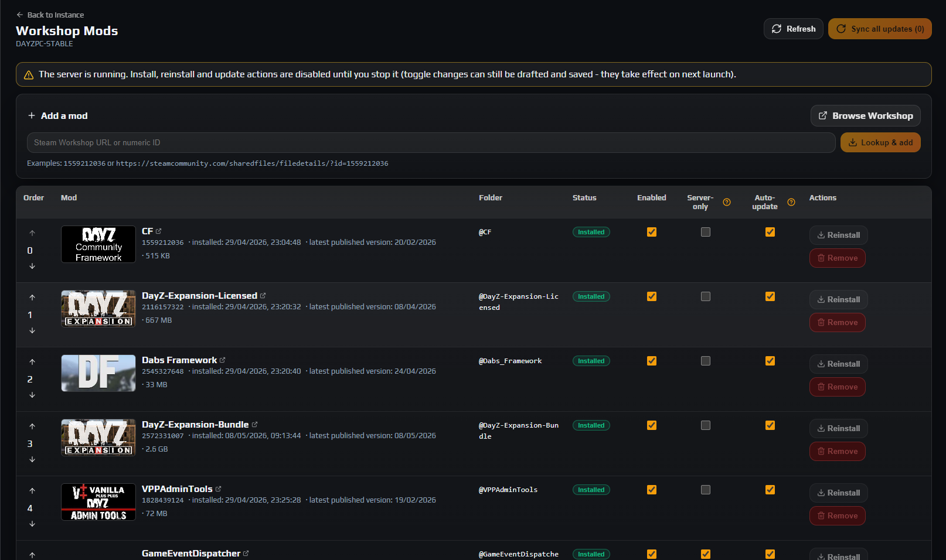Click Lookup & add button

tap(880, 142)
